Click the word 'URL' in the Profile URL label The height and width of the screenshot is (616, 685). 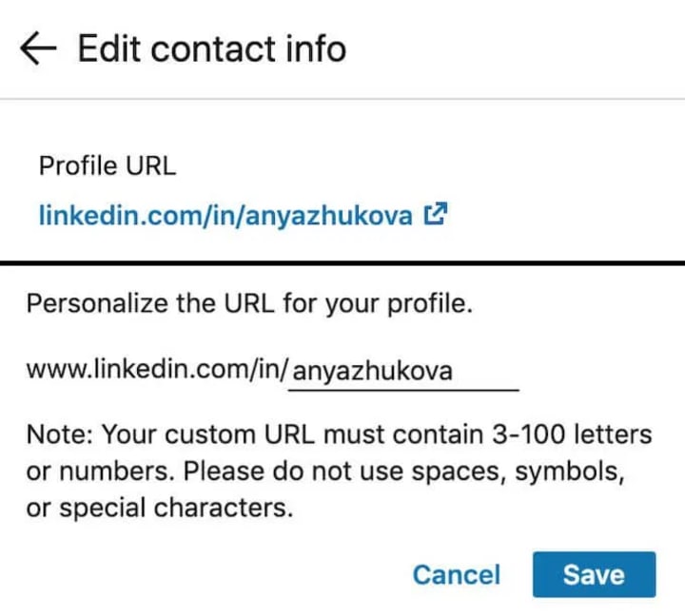tap(150, 166)
